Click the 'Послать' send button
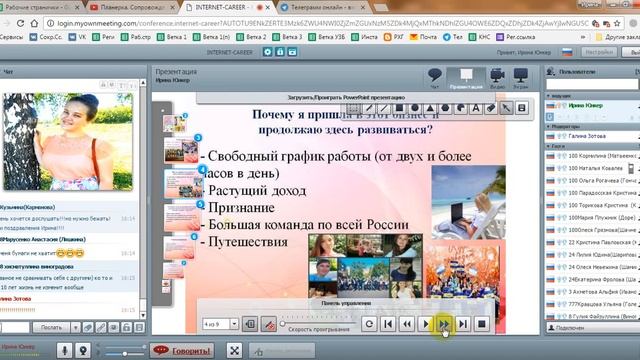The height and width of the screenshot is (360, 640). (x=52, y=327)
